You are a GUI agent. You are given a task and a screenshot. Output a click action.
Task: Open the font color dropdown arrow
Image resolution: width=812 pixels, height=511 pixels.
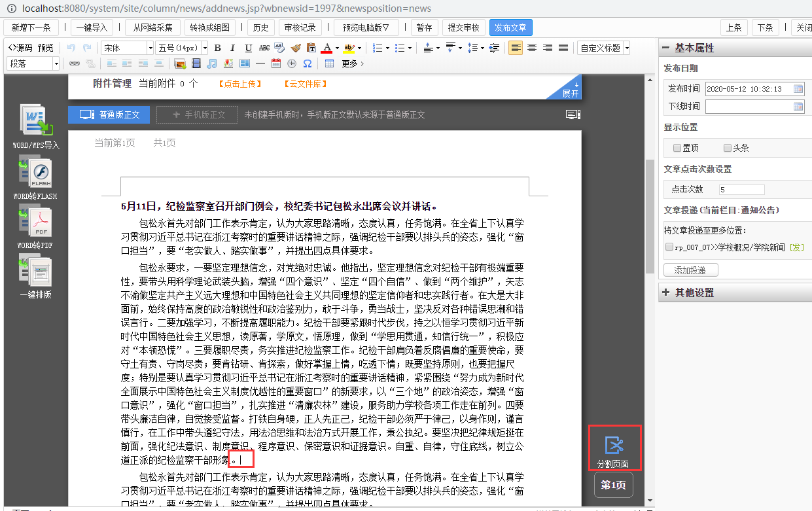337,48
